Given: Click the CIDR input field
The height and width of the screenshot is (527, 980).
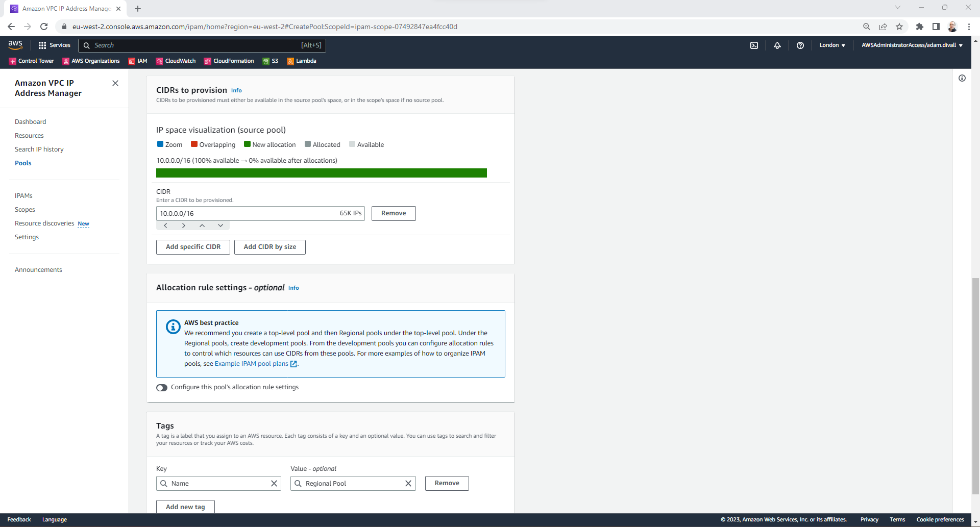Looking at the screenshot, I should pos(260,213).
